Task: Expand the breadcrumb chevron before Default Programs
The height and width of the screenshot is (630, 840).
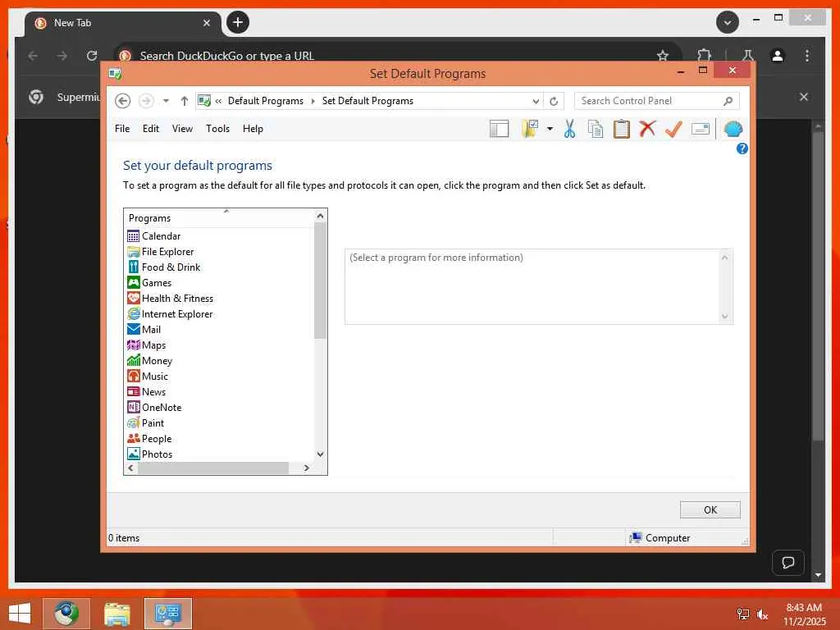Action: pos(218,101)
